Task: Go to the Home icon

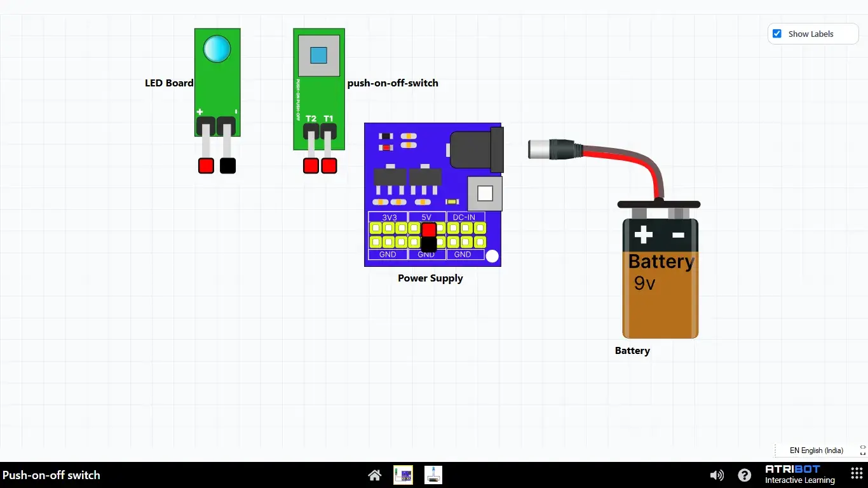Action: (375, 475)
